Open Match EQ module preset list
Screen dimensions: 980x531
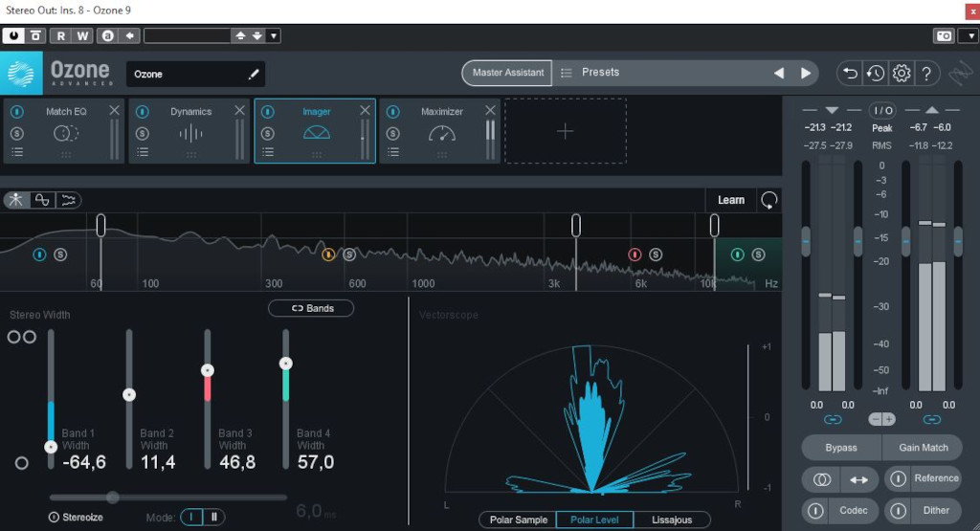(x=17, y=152)
